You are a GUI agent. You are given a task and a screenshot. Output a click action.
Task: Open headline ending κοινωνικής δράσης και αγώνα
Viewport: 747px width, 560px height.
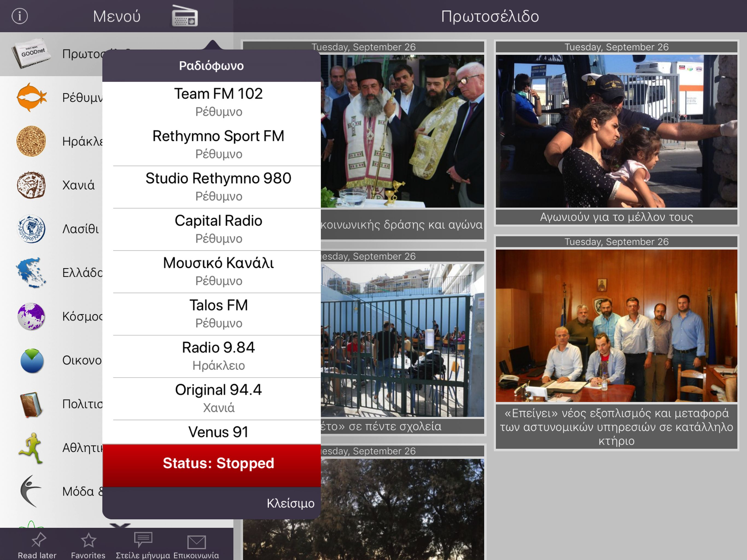click(x=402, y=224)
